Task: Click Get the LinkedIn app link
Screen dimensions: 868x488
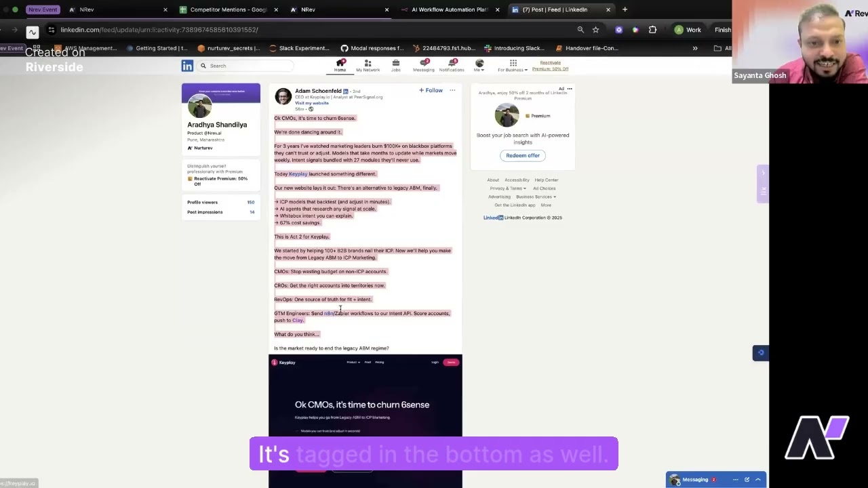Action: click(515, 205)
